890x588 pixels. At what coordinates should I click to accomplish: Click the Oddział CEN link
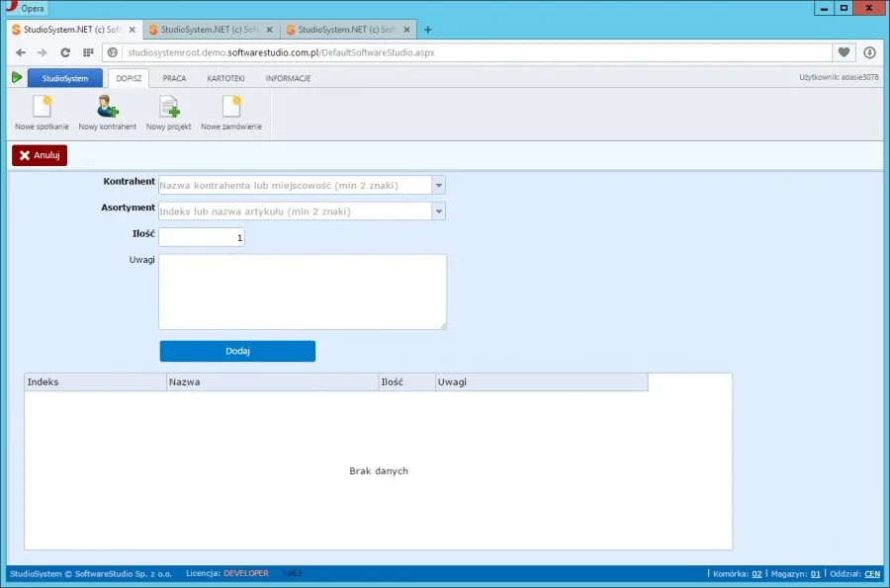(x=872, y=574)
